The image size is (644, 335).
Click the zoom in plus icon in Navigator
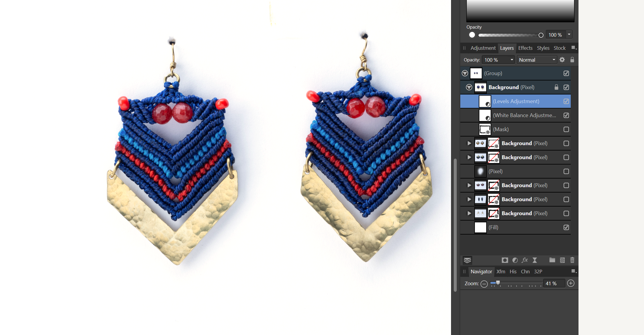570,283
